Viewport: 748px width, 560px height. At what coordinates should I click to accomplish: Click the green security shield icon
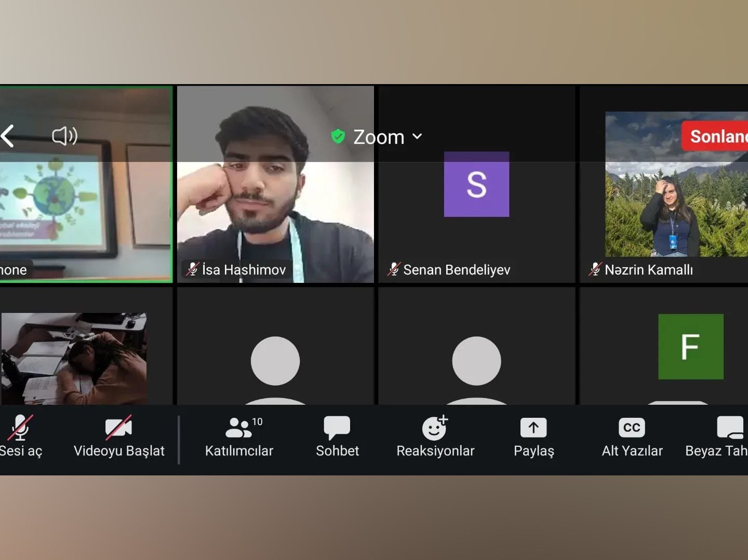click(x=338, y=136)
